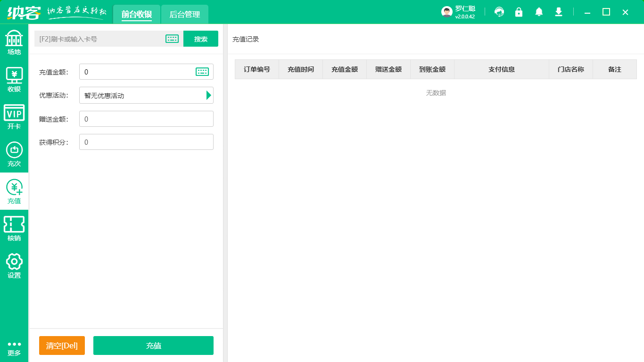This screenshot has height=362, width=644.
Task: Click the VIP 开卡 sidebar icon
Action: (x=14, y=115)
